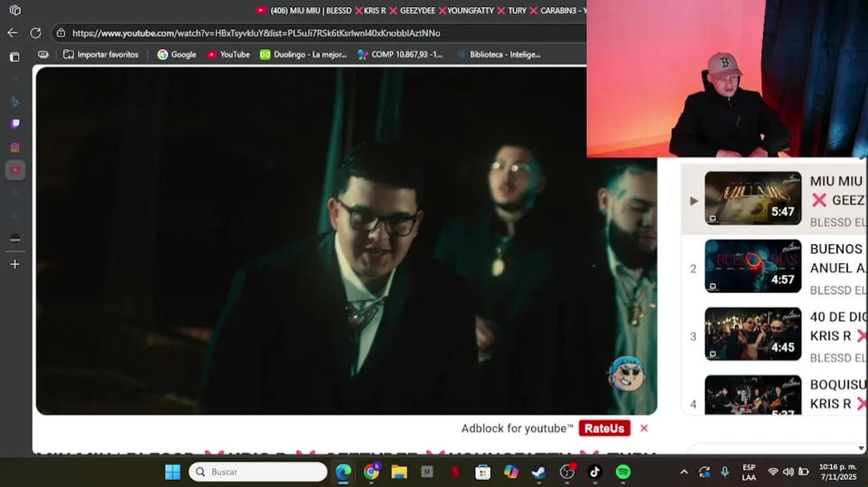Open clock showing 10:16 p. m.
The height and width of the screenshot is (487, 868).
tap(838, 471)
